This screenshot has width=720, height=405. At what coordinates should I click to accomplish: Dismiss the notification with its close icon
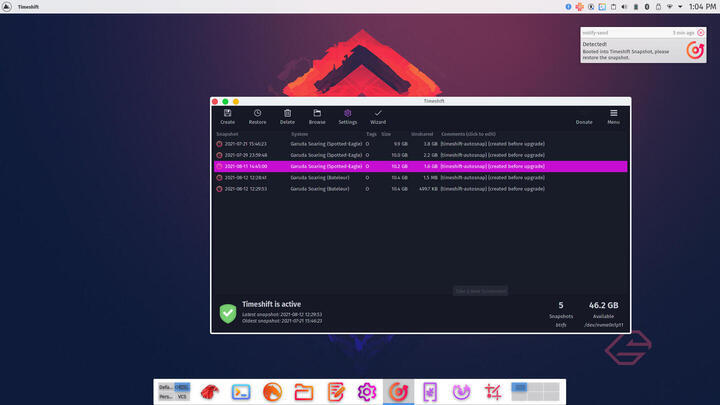(701, 33)
